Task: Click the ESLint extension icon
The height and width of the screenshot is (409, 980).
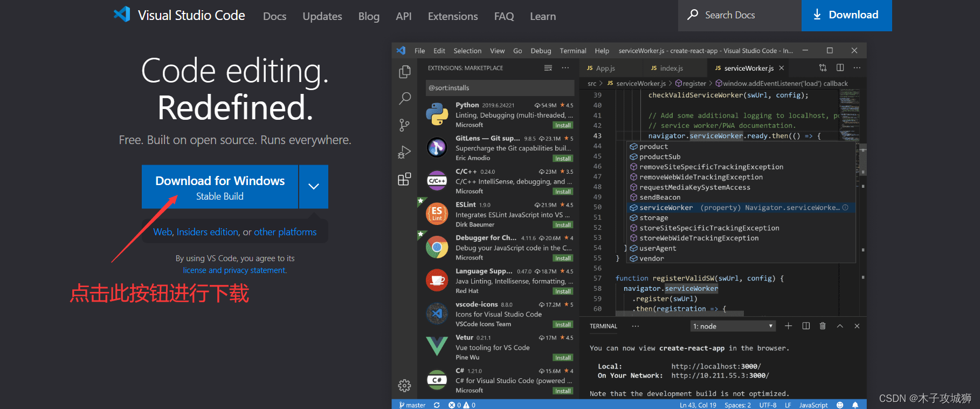Action: pos(437,214)
